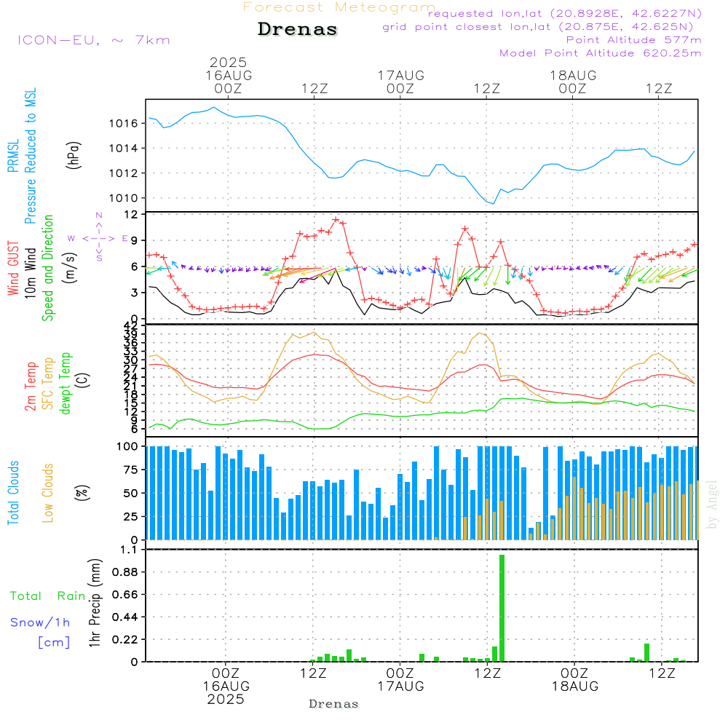Click the '(C)' temperature unit label
The image size is (728, 728).
(83, 380)
